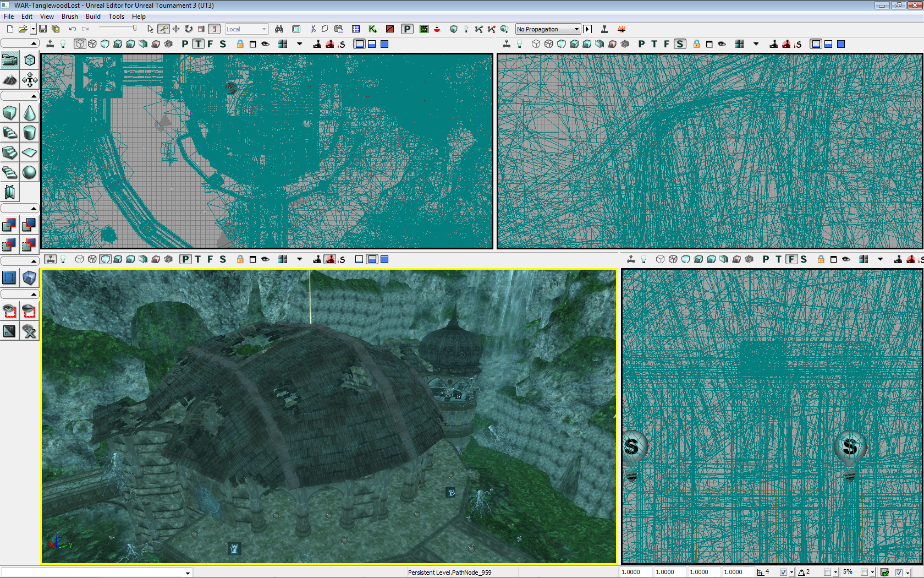This screenshot has width=924, height=578.
Task: Open a map file via folder icon
Action: pos(23,29)
